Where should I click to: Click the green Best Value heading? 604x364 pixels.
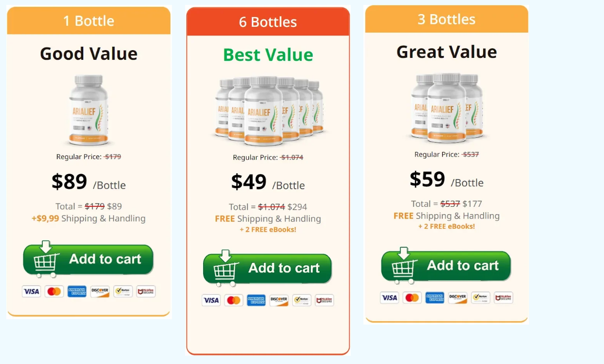(x=268, y=55)
